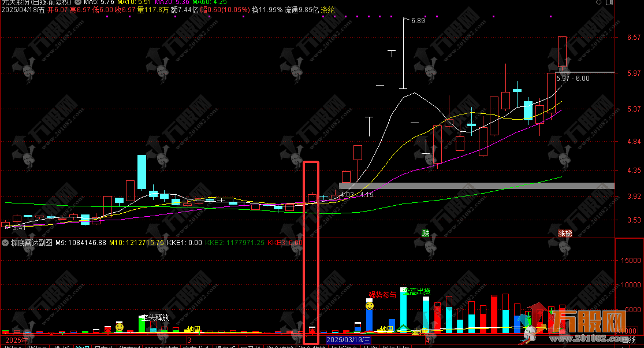Click the turnover rate 换11.95%
The height and width of the screenshot is (348, 644).
(267, 10)
